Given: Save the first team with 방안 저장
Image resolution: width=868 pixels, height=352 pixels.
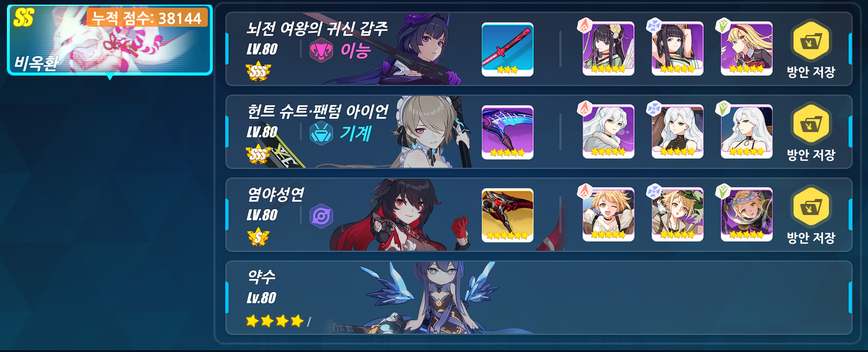Looking at the screenshot, I should pos(811,49).
